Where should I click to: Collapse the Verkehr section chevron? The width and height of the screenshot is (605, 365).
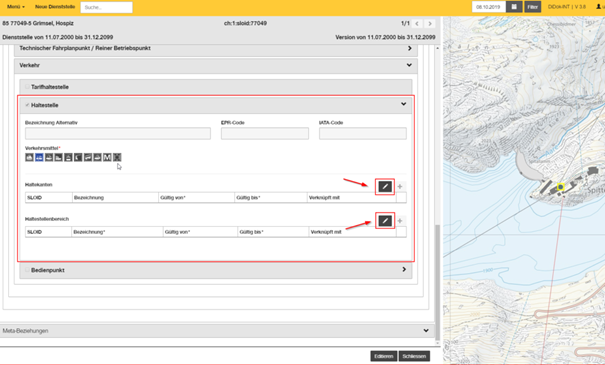409,65
